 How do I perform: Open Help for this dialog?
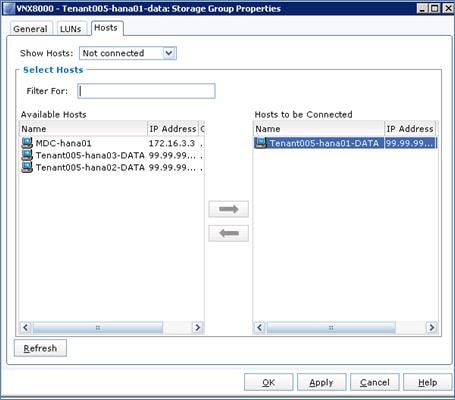428,382
